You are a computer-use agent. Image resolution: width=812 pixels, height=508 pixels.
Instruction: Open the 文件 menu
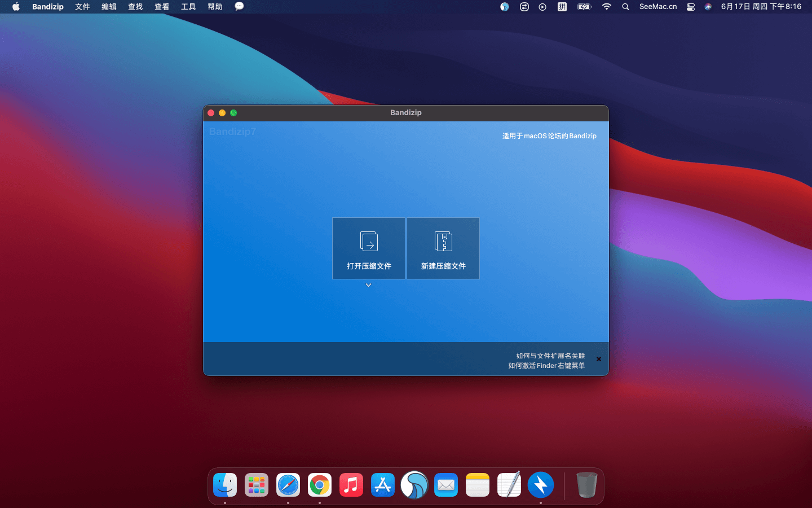point(82,7)
